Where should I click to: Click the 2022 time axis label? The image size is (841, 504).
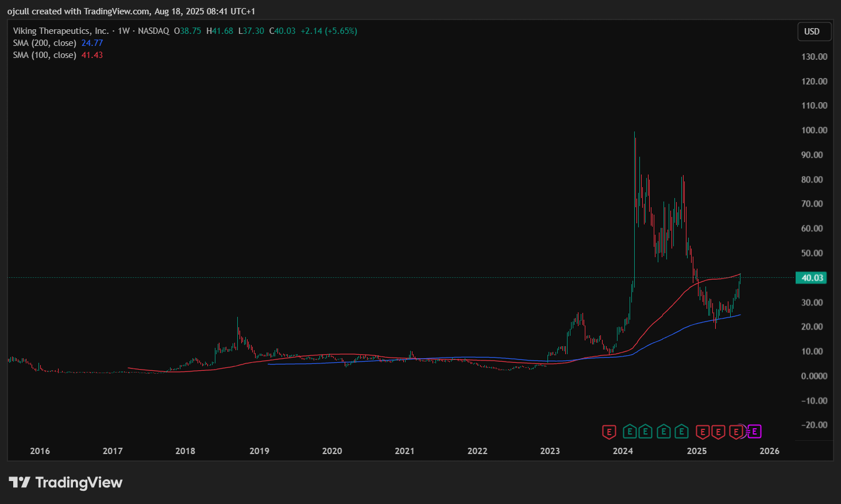click(477, 451)
